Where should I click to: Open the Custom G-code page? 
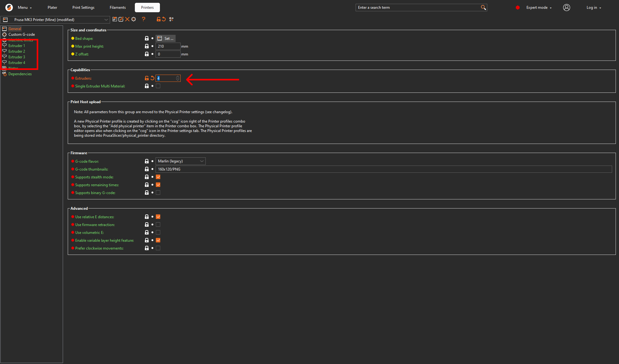[22, 34]
